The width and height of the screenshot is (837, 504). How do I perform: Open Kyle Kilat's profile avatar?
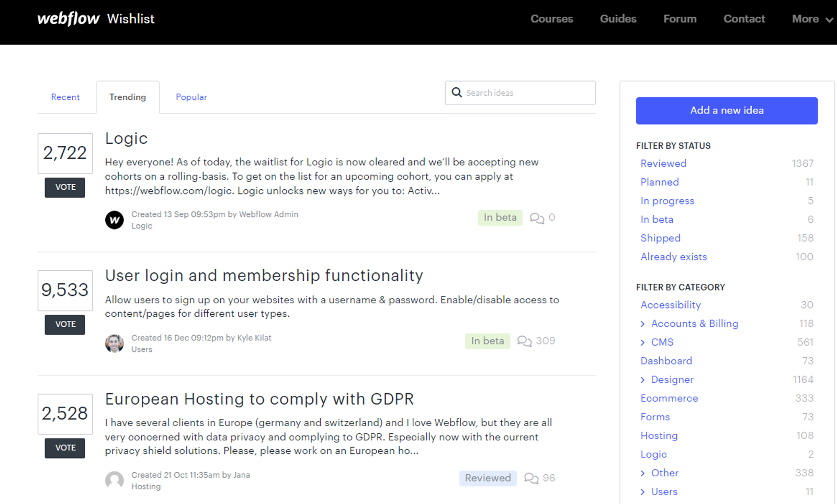[x=115, y=343]
